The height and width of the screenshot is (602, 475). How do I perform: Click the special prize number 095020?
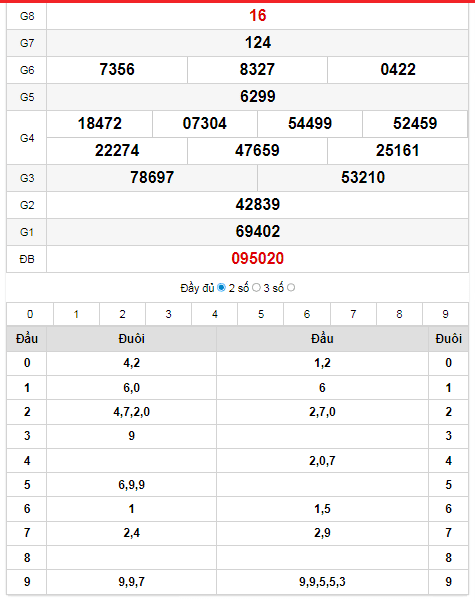(258, 258)
